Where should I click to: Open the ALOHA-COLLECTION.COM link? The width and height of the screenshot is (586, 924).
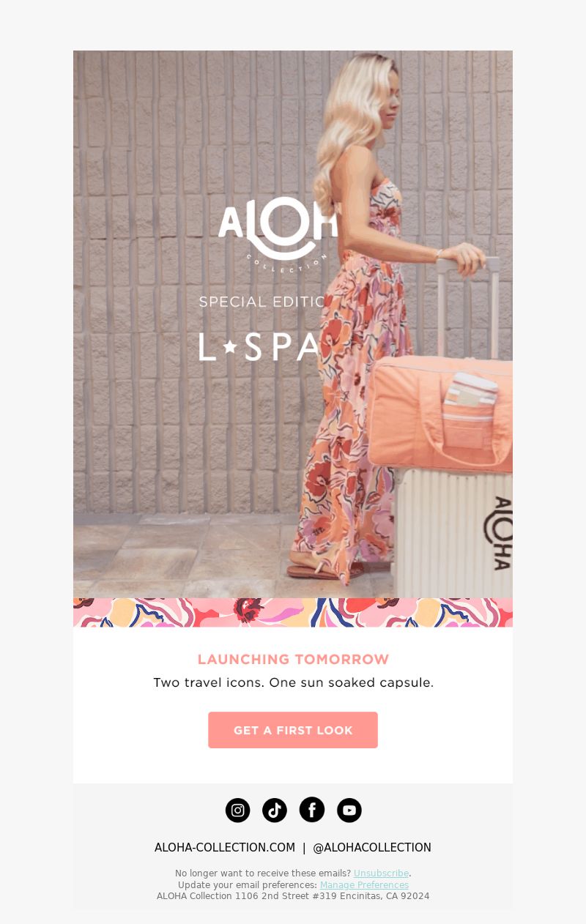coord(225,847)
